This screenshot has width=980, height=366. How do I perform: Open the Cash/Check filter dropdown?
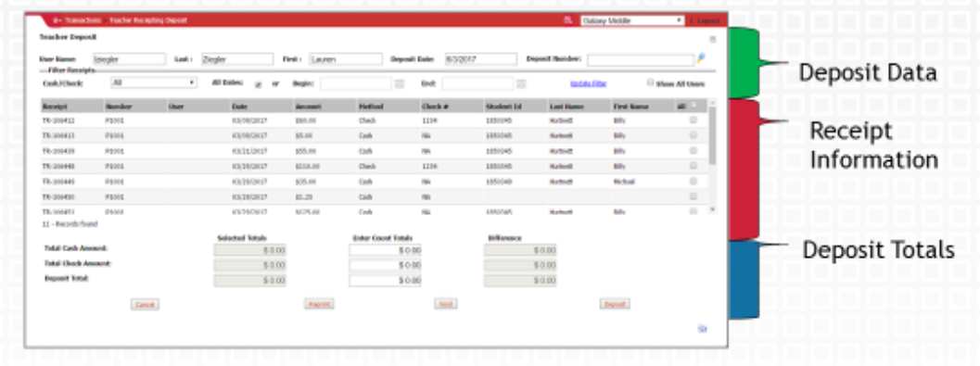click(x=154, y=82)
